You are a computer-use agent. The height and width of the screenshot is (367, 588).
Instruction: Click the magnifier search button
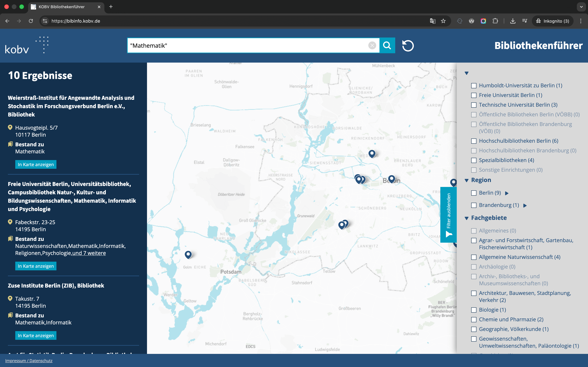point(387,45)
